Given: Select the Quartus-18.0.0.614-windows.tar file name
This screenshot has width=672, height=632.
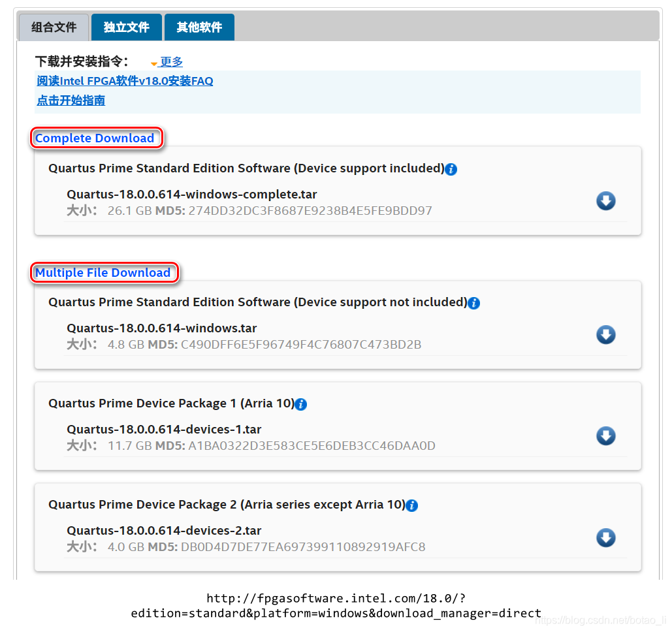Looking at the screenshot, I should [161, 328].
